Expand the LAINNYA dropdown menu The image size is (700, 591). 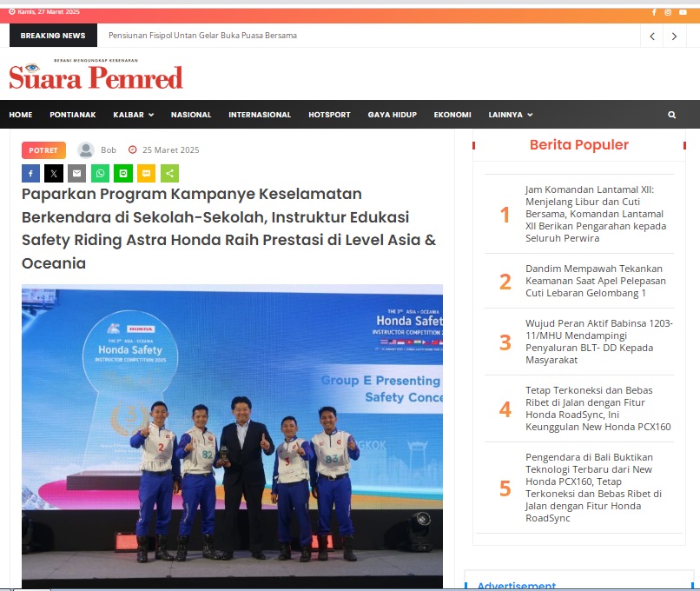pos(511,115)
